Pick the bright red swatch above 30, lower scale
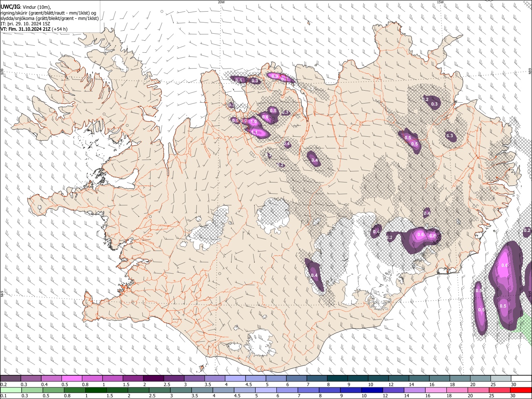 tap(520, 390)
